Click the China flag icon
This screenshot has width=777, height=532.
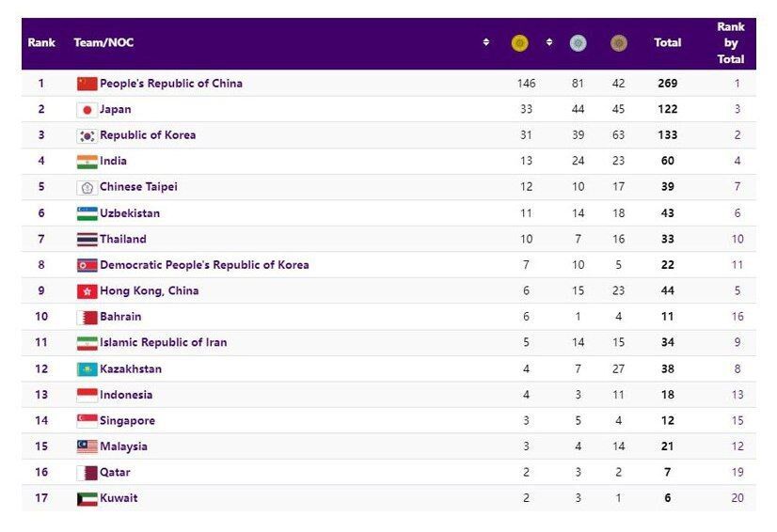[x=87, y=84]
